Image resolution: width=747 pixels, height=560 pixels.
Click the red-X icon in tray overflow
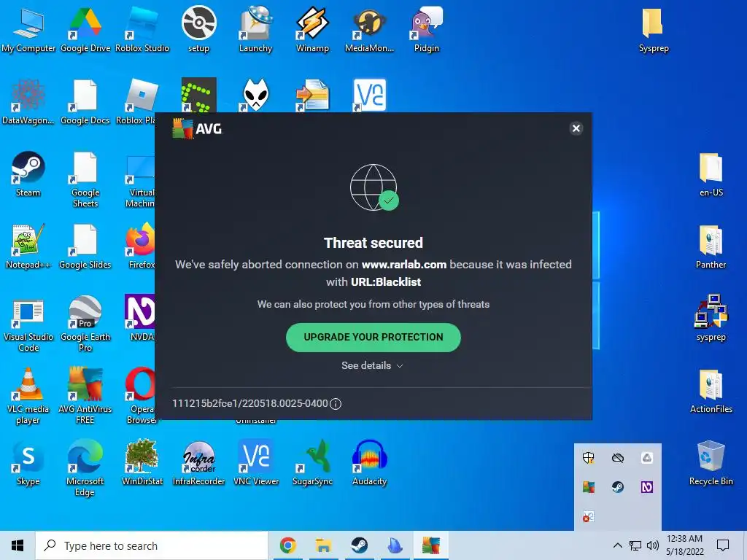pyautogui.click(x=589, y=516)
